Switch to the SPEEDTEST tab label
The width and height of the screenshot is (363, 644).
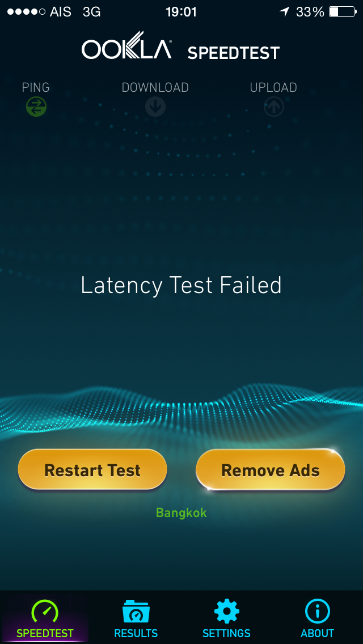45,633
